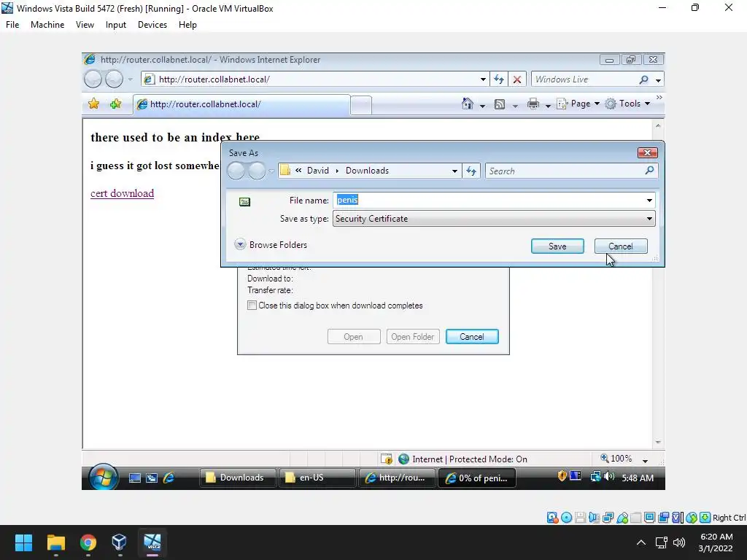Viewport: 747px width, 560px height.
Task: Click the VirtualBox shared folders indicator
Action: pos(636,518)
